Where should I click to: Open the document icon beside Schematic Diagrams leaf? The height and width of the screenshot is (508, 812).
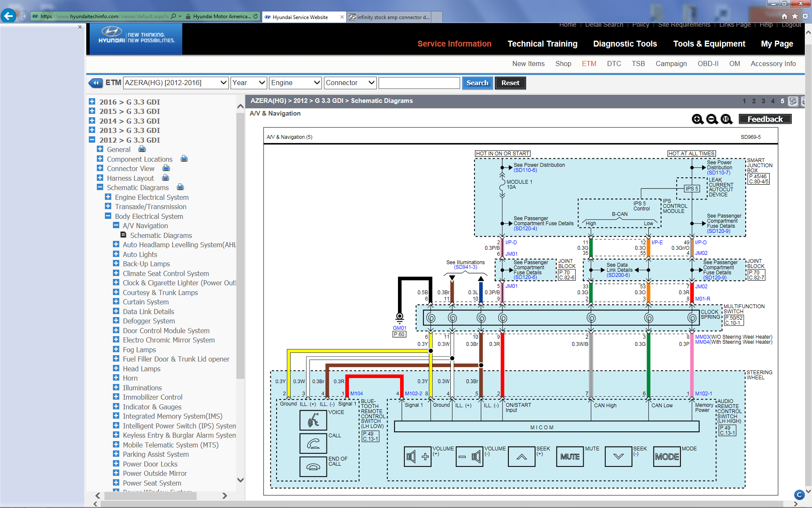point(123,235)
